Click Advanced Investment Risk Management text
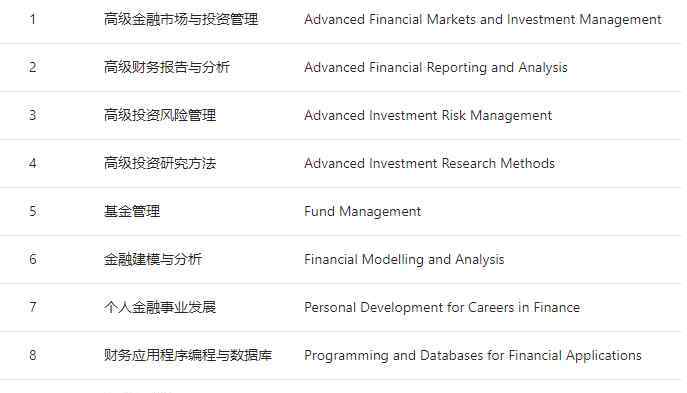 [x=428, y=116]
